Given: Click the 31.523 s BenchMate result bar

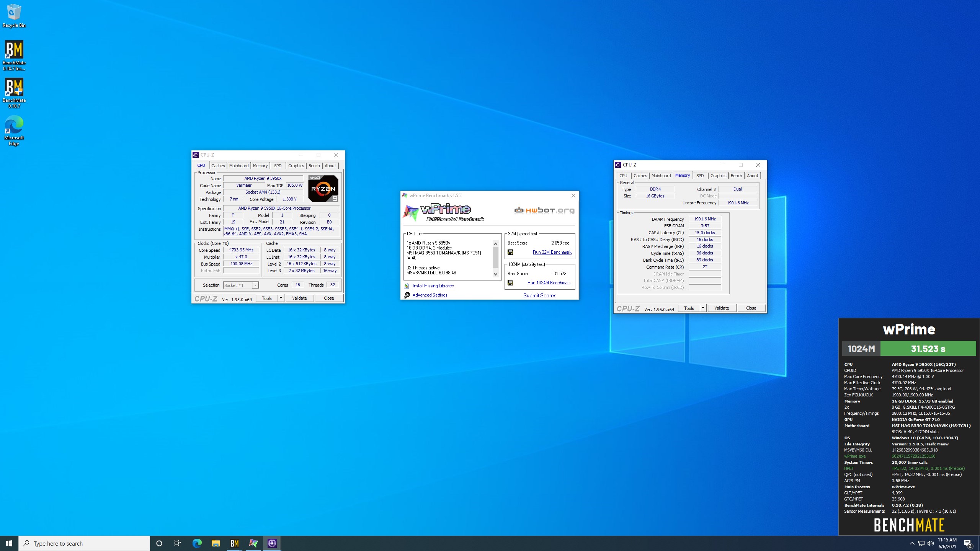Looking at the screenshot, I should pos(928,349).
